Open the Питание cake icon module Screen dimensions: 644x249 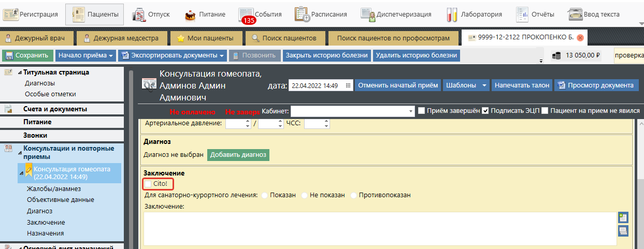[191, 14]
